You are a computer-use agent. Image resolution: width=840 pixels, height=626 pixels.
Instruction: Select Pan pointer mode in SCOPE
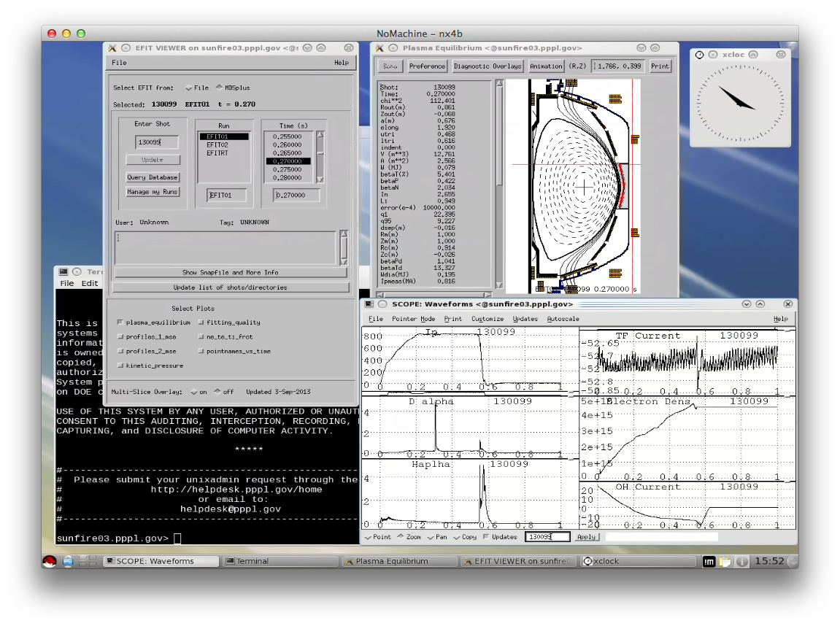coord(437,537)
